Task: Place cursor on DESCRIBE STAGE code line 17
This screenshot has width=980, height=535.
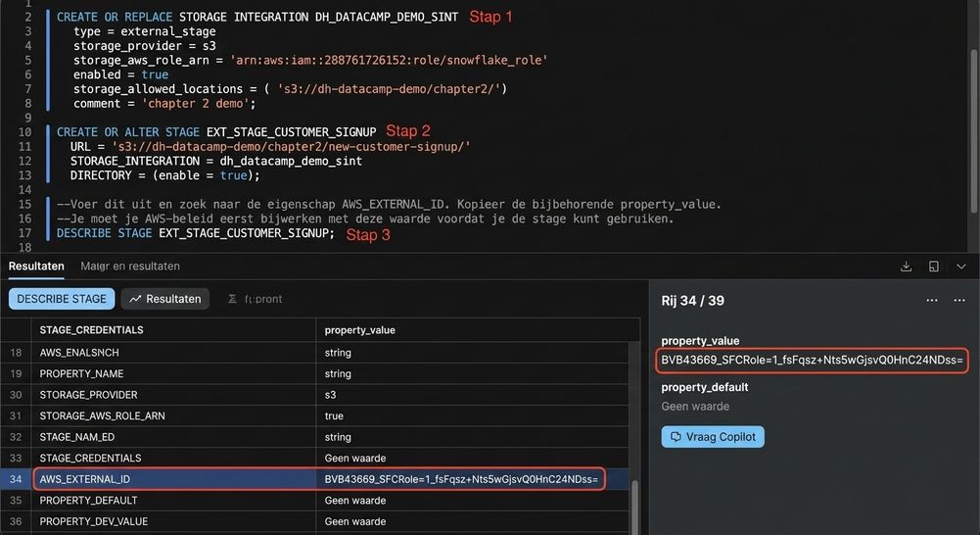Action: point(195,233)
